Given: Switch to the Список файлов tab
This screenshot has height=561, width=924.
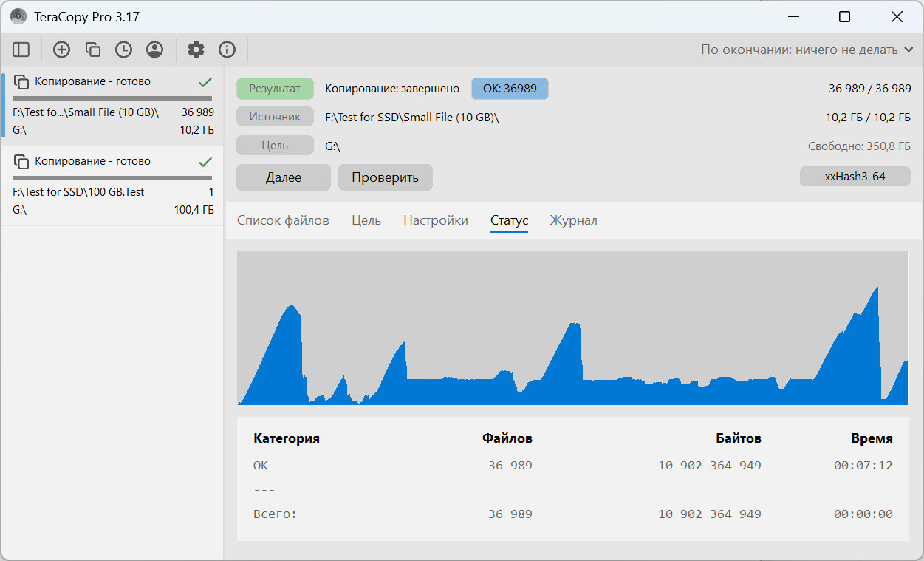Looking at the screenshot, I should coord(283,220).
